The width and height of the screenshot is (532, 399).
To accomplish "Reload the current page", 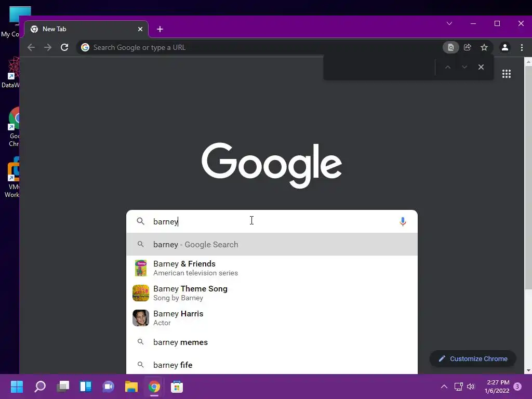I will pyautogui.click(x=64, y=47).
